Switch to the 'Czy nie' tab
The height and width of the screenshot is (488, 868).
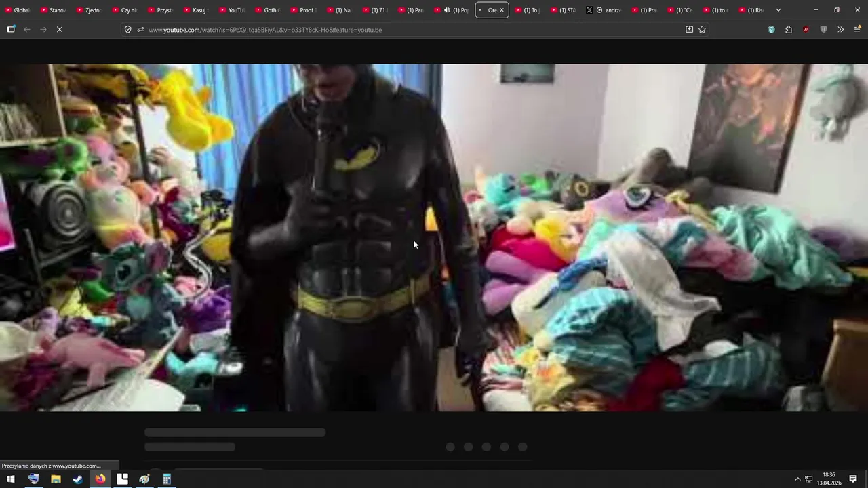[x=125, y=10]
